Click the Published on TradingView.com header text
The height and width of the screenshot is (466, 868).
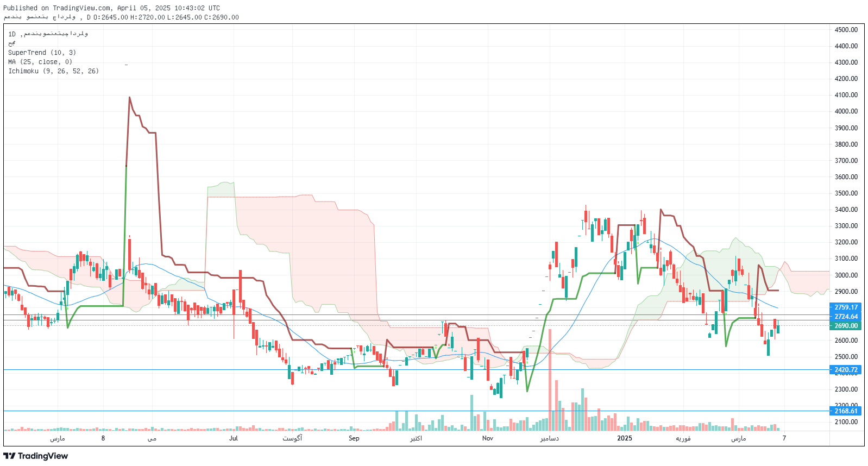(111, 8)
